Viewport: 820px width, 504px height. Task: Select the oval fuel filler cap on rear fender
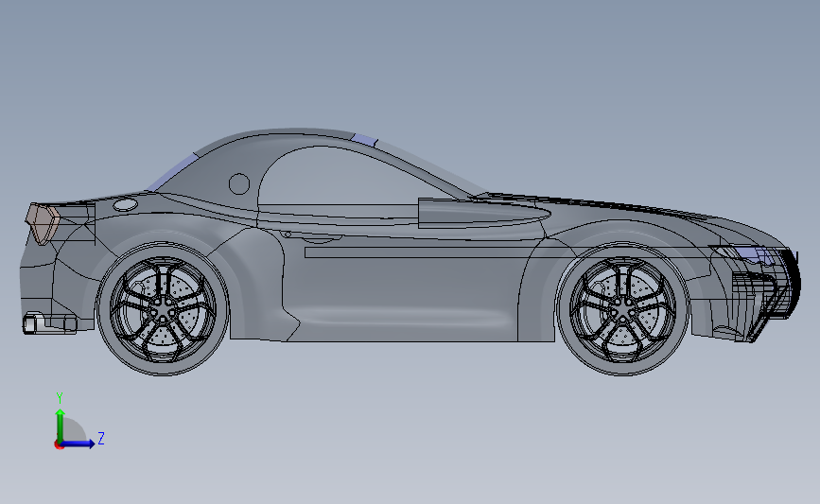[x=126, y=205]
